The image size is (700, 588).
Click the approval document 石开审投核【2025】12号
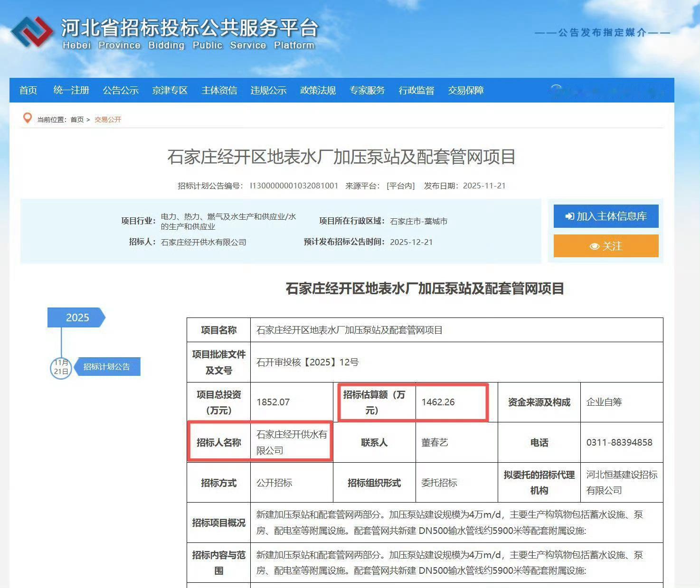(x=308, y=362)
